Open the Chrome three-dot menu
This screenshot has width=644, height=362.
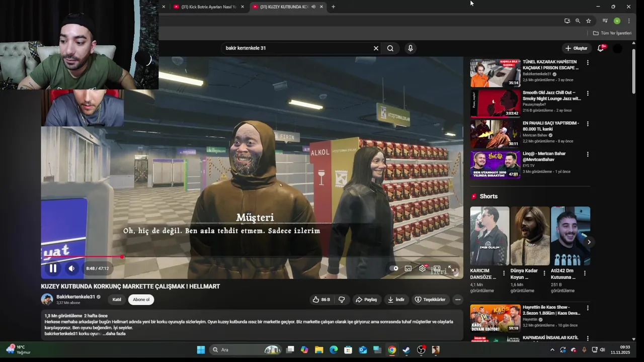629,21
